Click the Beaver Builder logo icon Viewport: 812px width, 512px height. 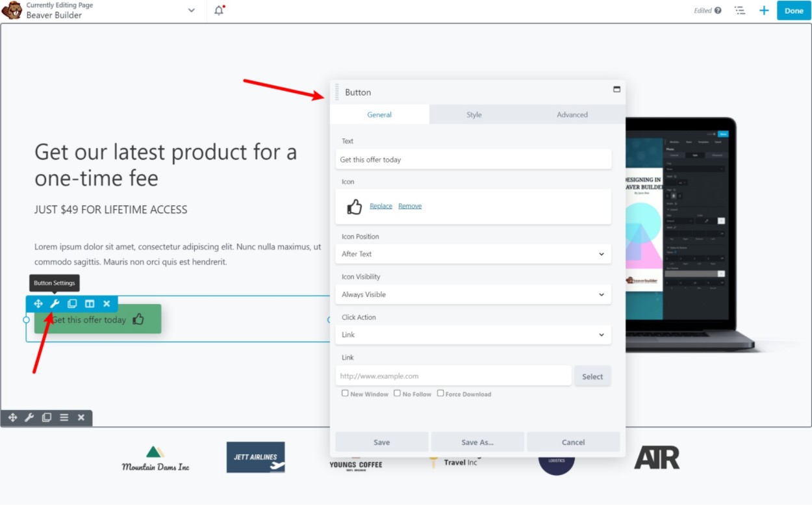[12, 10]
